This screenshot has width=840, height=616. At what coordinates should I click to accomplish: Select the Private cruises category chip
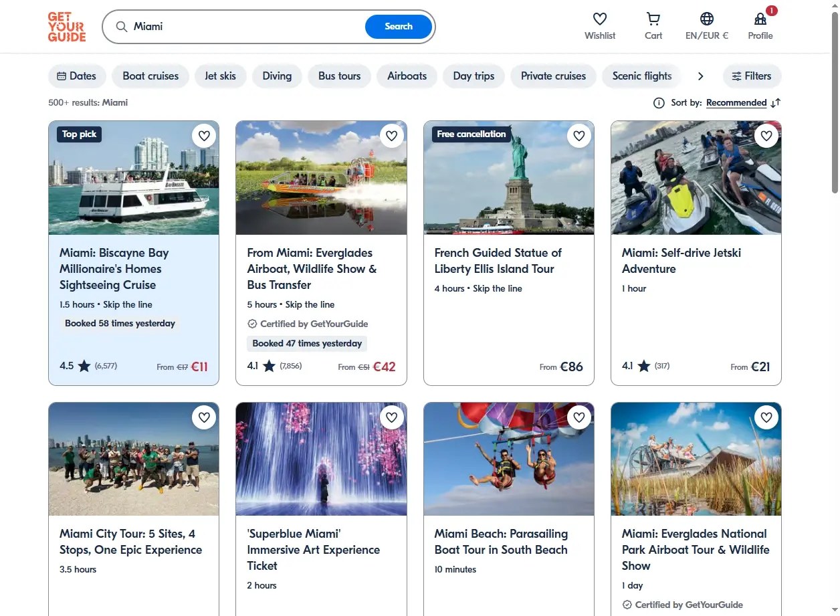point(553,76)
